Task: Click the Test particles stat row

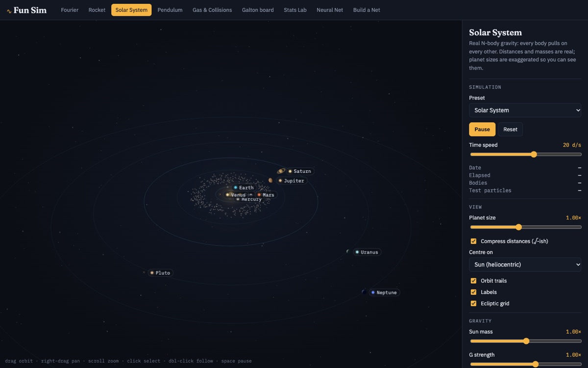Action: [x=525, y=190]
